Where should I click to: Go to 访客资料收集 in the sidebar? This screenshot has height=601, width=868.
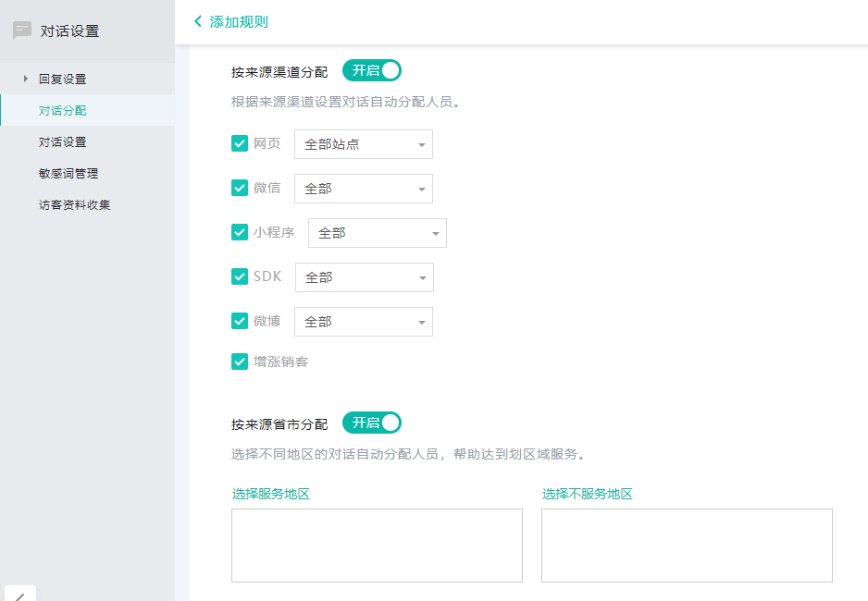[74, 204]
